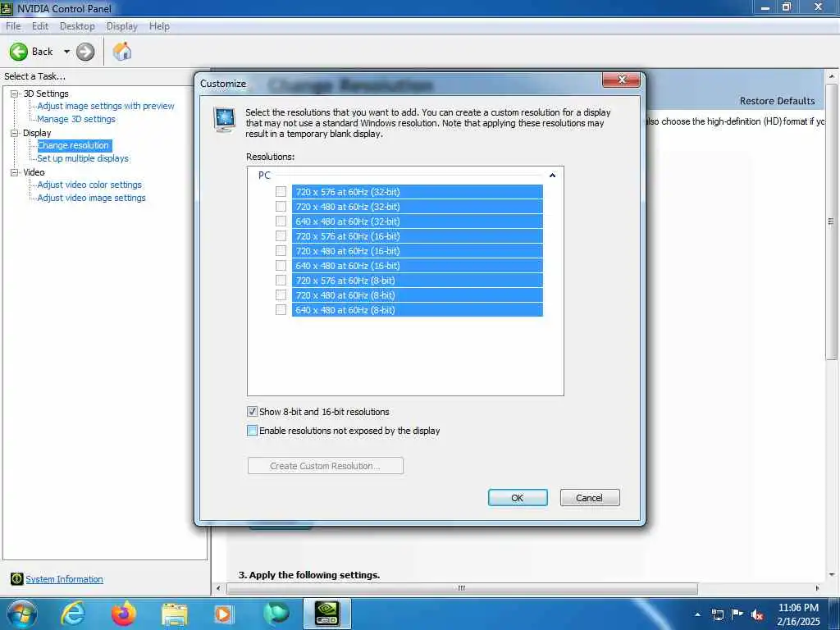Click the vertical scrollbar down arrow
Image resolution: width=840 pixels, height=630 pixels.
point(832,575)
